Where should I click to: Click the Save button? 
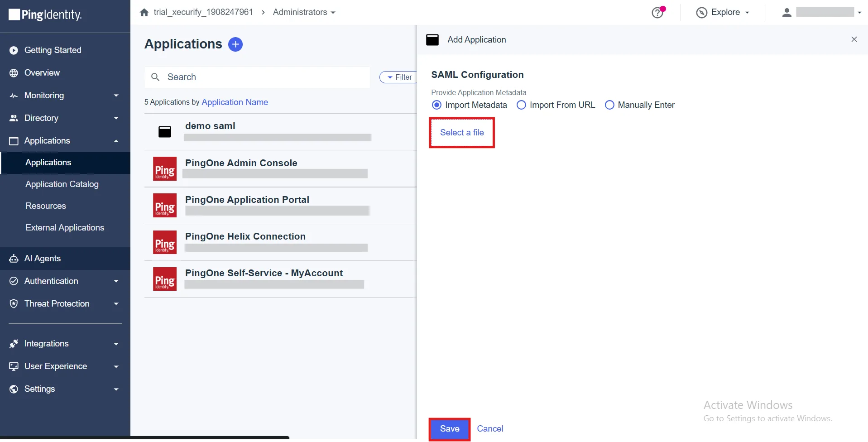tap(450, 429)
